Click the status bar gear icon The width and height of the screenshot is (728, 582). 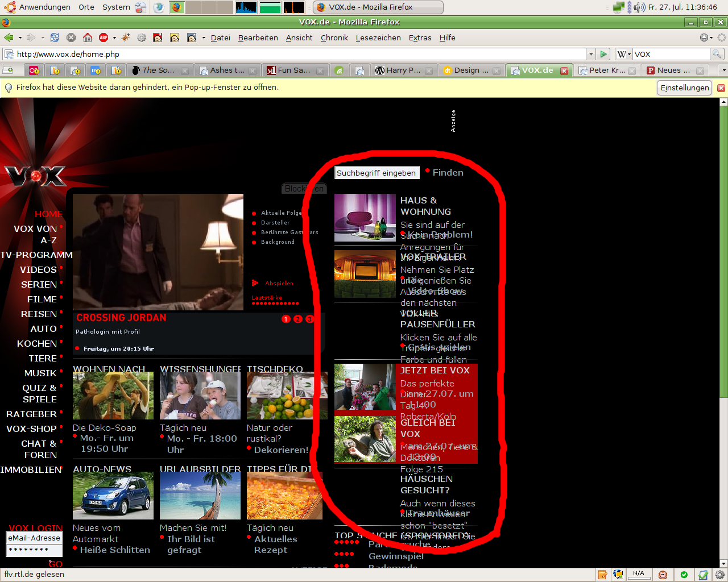[721, 575]
